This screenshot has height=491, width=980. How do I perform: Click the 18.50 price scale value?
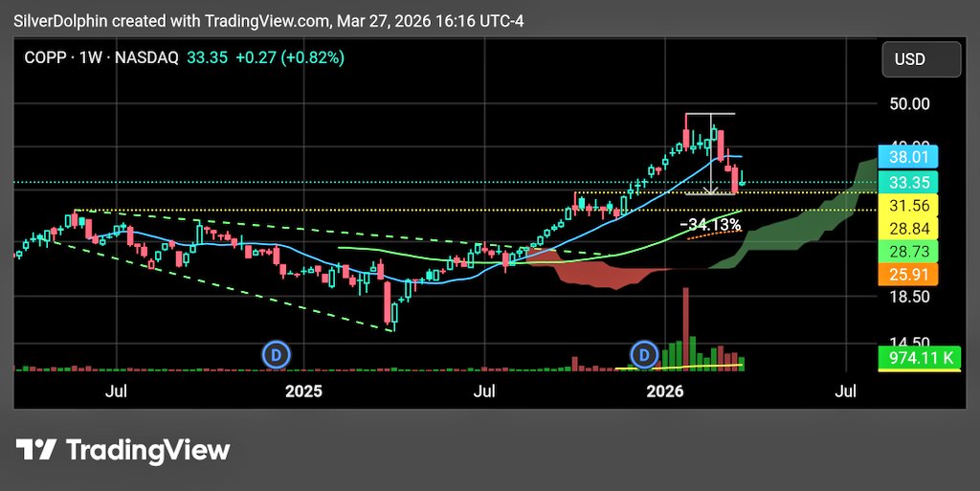tap(909, 296)
